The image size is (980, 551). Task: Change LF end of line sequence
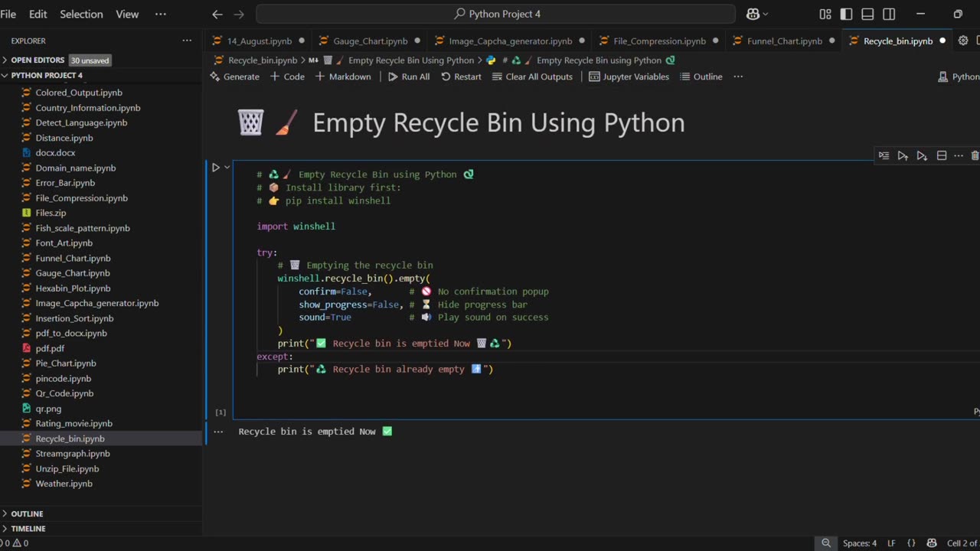point(891,543)
